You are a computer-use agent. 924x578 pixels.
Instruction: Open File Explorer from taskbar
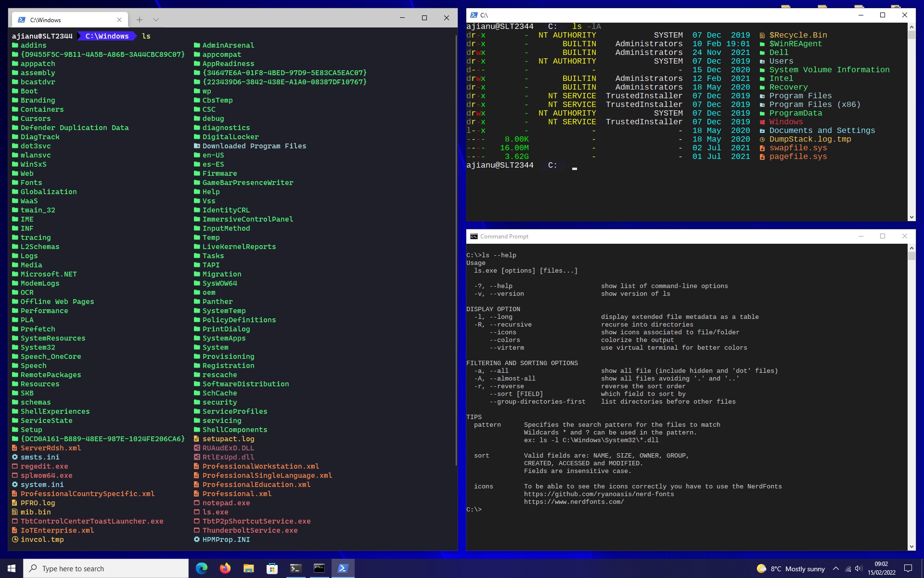pos(249,569)
